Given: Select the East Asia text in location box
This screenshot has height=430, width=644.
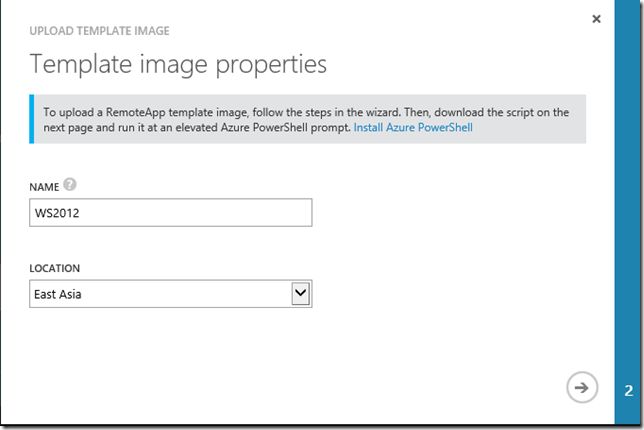Looking at the screenshot, I should click(58, 294).
